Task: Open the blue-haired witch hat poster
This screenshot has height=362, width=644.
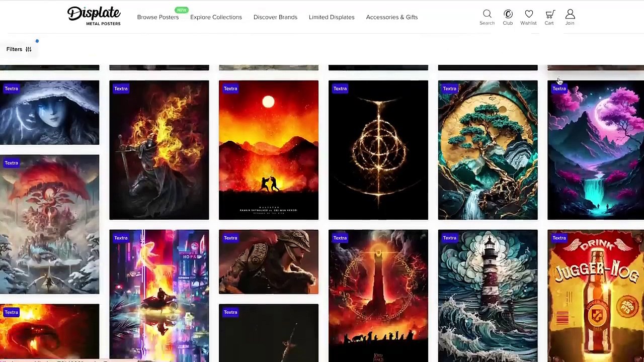Action: tap(49, 113)
